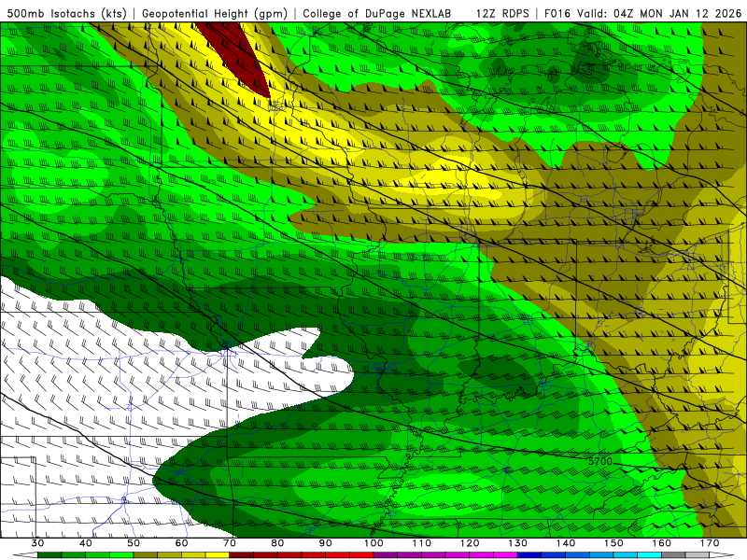Click the 110 label on the color scale

[422, 543]
